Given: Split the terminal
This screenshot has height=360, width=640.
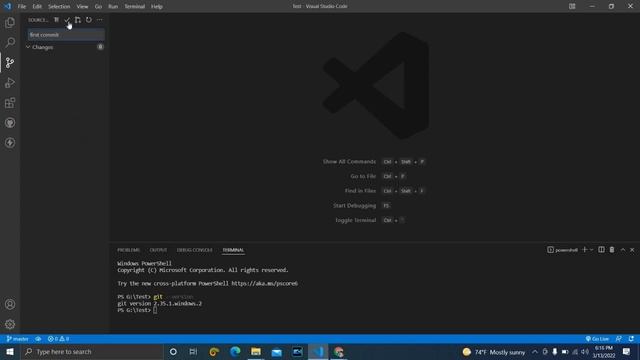Looking at the screenshot, I should (601, 249).
